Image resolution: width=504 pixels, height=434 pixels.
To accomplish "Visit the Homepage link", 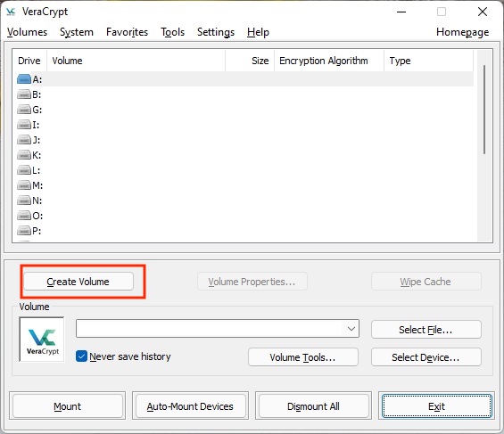I will pos(463,32).
